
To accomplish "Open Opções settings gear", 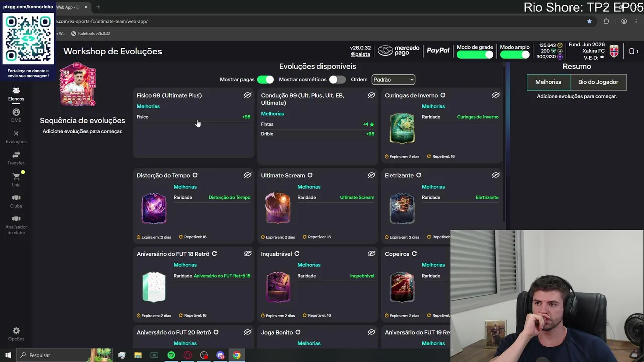I will (16, 334).
